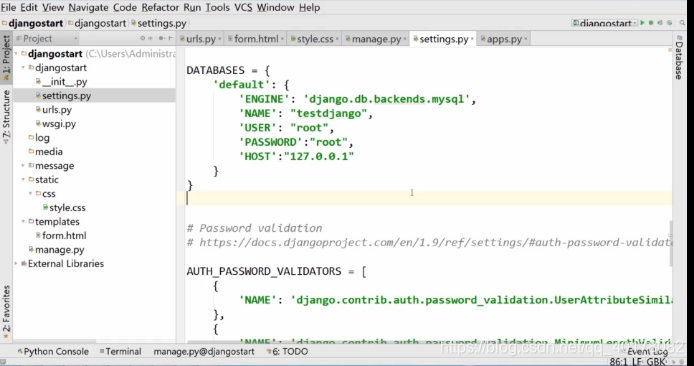Toggle the 1: Project tool window
The height and width of the screenshot is (366, 694).
6,57
